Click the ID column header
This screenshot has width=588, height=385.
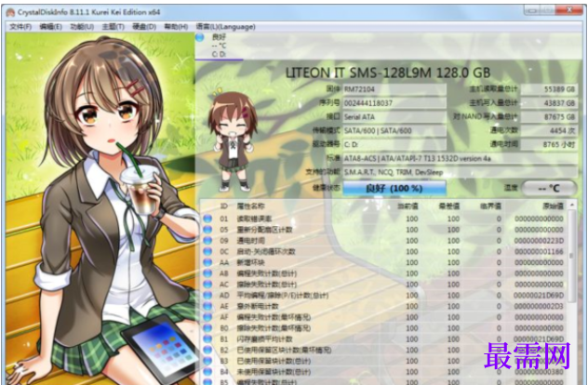point(224,206)
